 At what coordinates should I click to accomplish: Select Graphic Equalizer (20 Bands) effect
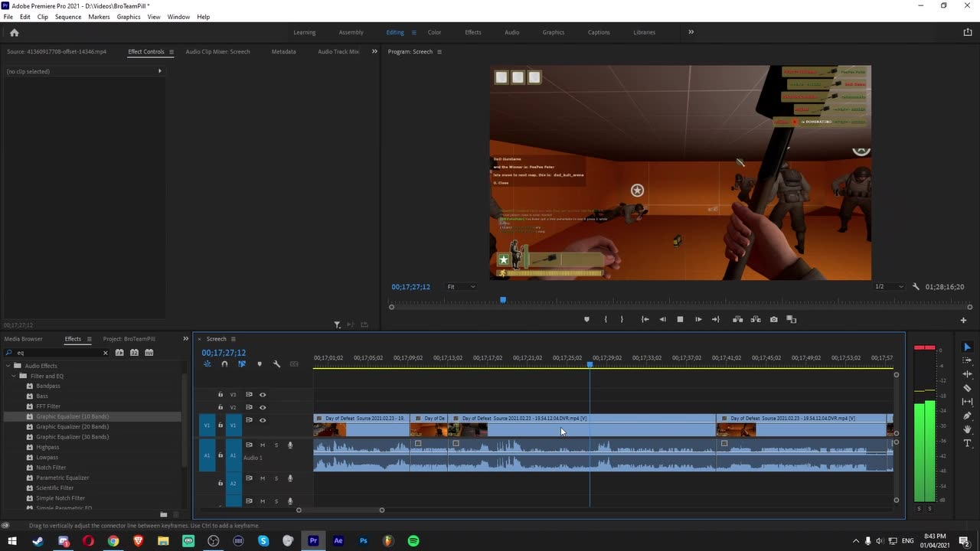[72, 426]
